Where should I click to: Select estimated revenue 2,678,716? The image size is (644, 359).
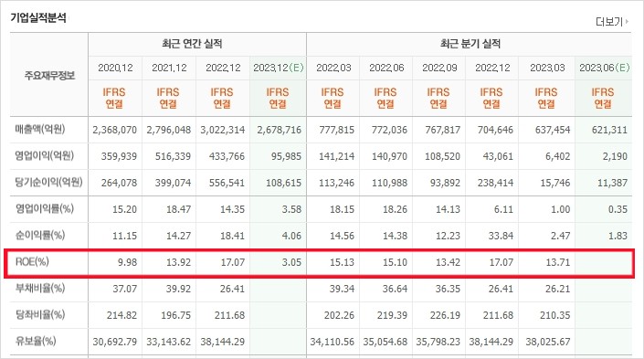tap(280, 130)
